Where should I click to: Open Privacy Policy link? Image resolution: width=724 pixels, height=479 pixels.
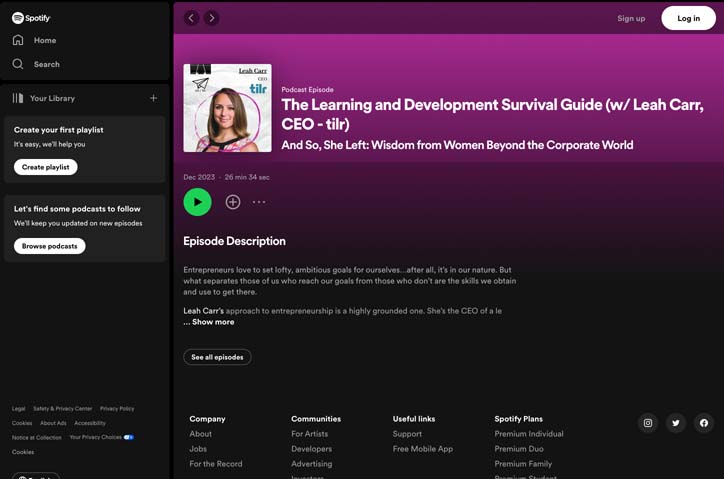[117, 409]
